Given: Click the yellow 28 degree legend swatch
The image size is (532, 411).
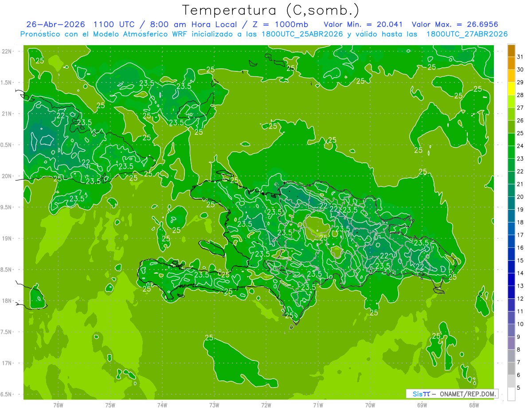Looking at the screenshot, I should (511, 89).
